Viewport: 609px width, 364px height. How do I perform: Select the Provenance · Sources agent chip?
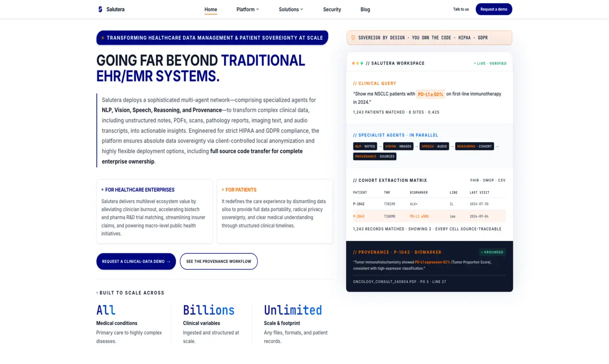point(375,156)
